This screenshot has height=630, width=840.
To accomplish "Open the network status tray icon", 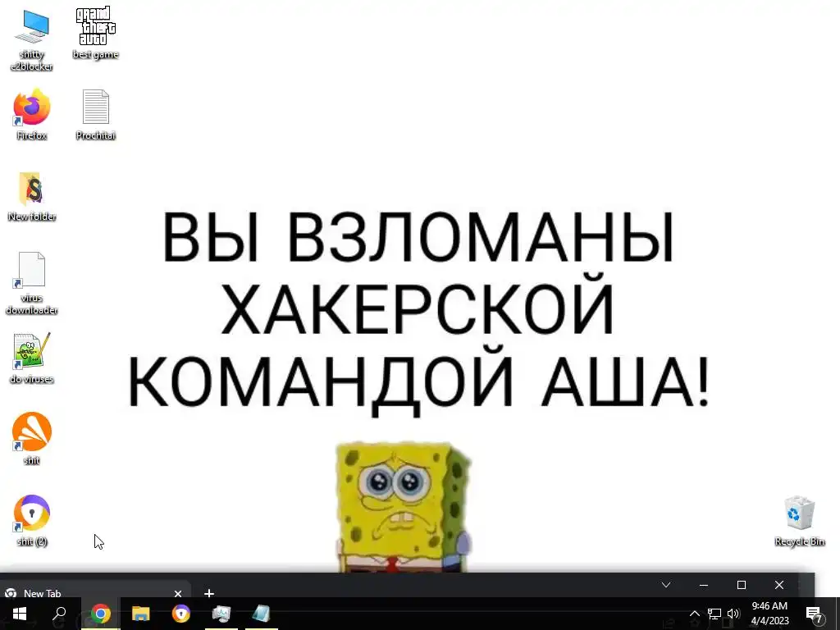I will tap(714, 614).
